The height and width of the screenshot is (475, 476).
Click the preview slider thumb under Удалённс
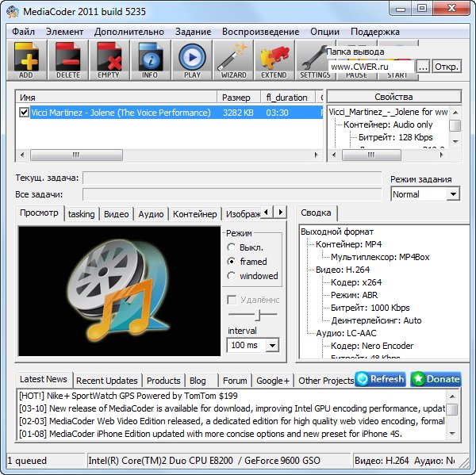tap(257, 315)
